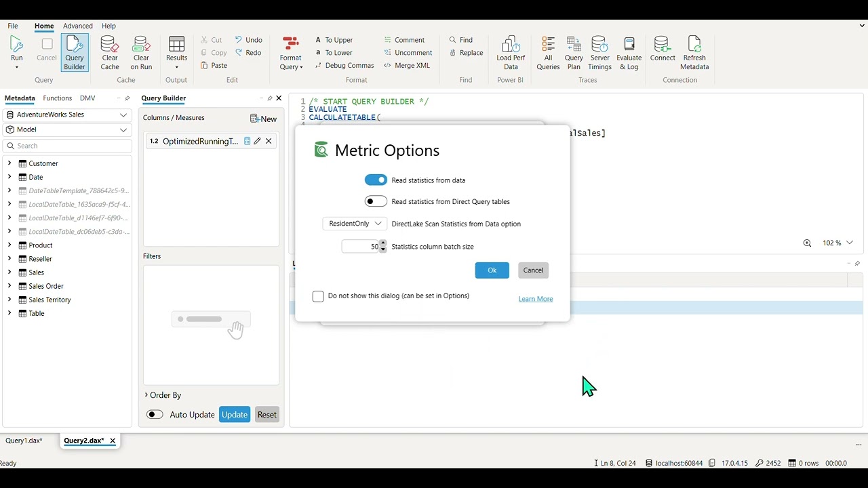Viewport: 868px width, 488px height.
Task: Toggle the Server Timings trace
Action: point(599,53)
